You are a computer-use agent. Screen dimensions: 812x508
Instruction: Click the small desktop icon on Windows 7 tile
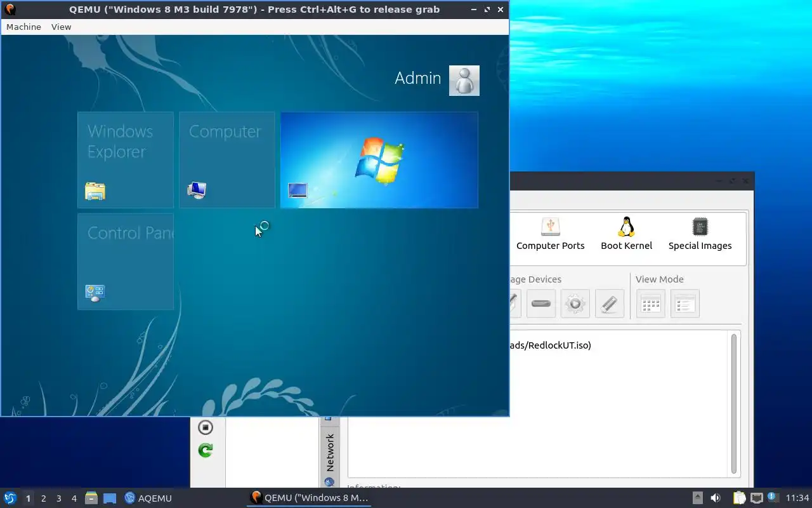(298, 190)
